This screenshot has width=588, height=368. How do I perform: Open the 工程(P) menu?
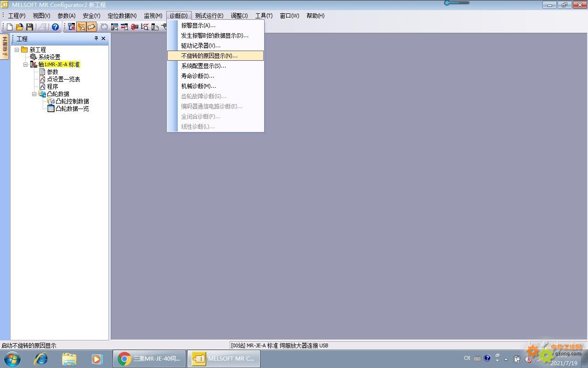tap(17, 16)
